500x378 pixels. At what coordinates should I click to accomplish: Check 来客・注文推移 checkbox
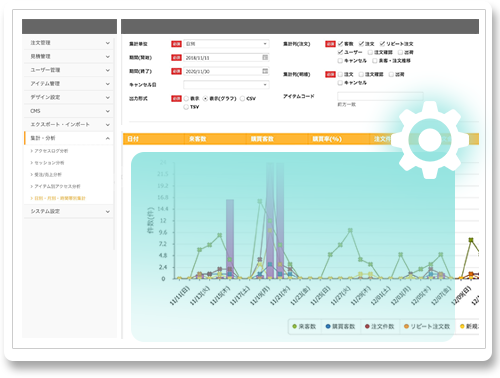375,61
